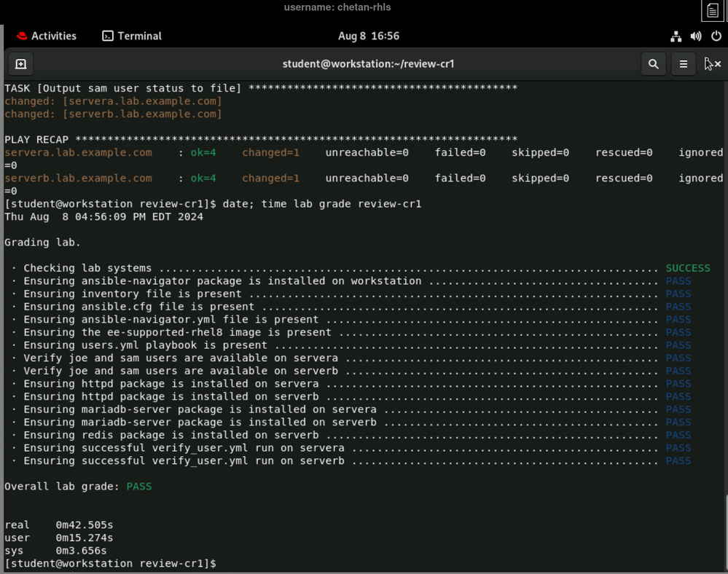This screenshot has width=728, height=574.
Task: Open the clock showing Aug 8 16:56
Action: pos(369,36)
